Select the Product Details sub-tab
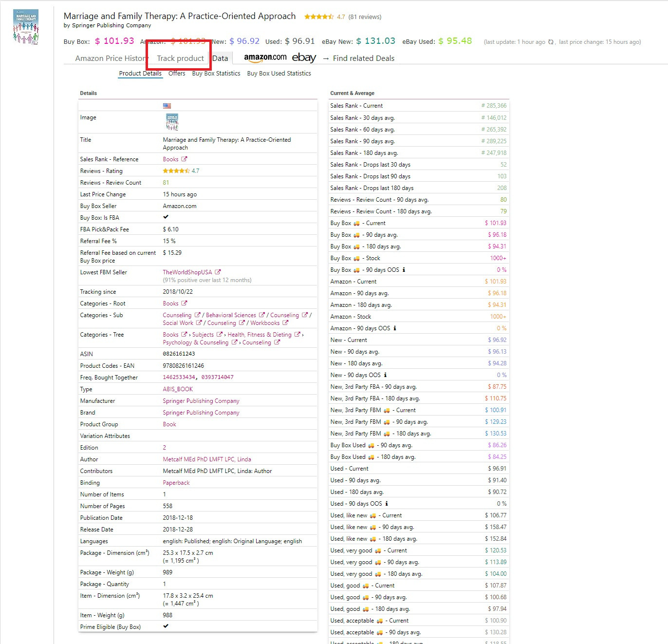Viewport: 668px width, 644px height. point(140,74)
